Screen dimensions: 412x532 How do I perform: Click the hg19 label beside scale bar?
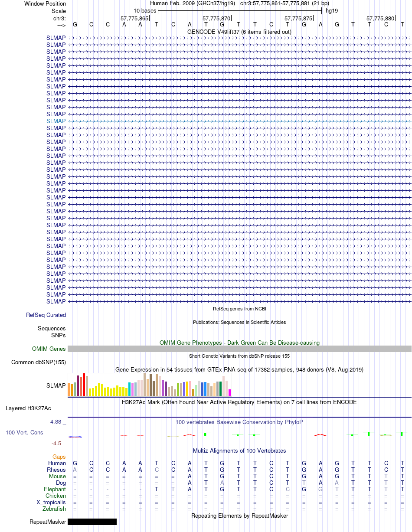coord(332,10)
